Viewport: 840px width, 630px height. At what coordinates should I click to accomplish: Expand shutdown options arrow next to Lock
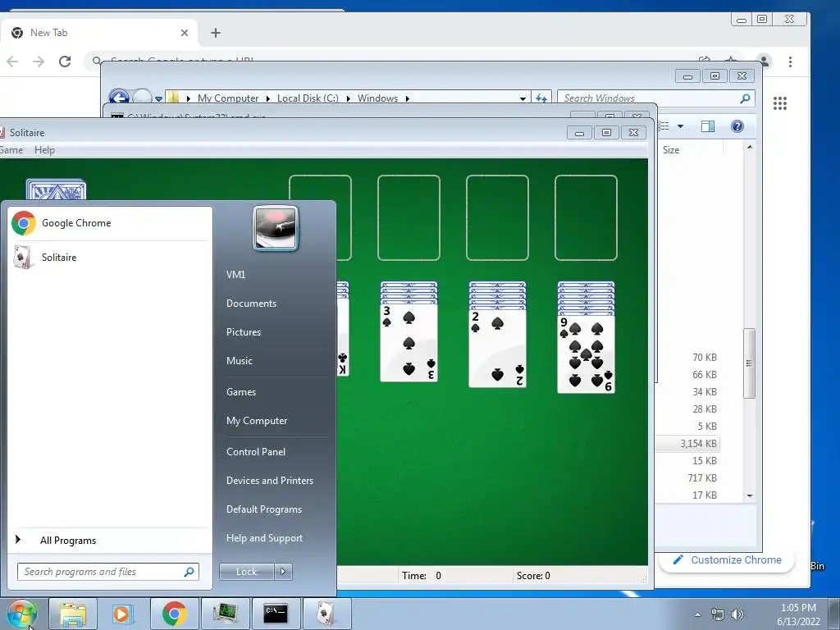click(x=283, y=572)
